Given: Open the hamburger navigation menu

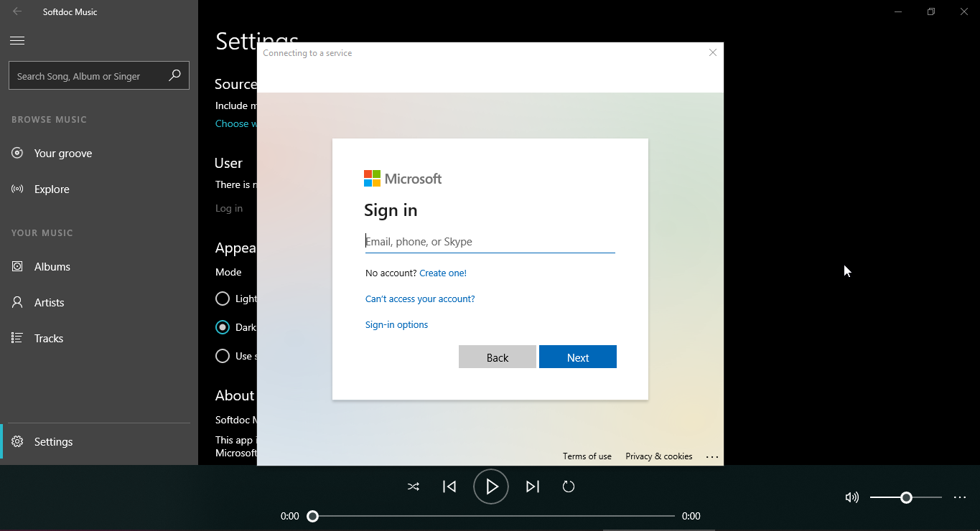Looking at the screenshot, I should (x=17, y=41).
